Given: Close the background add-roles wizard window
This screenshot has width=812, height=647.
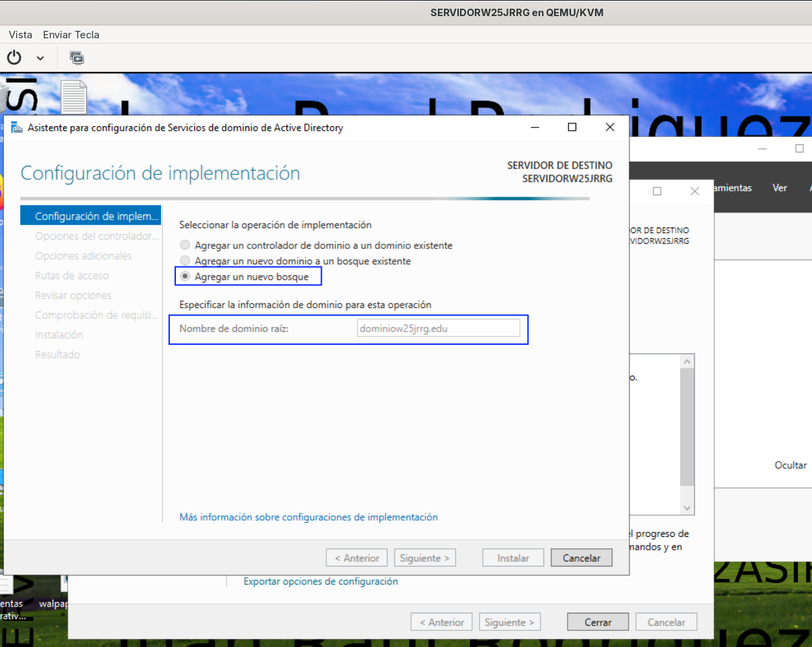Looking at the screenshot, I should (695, 191).
